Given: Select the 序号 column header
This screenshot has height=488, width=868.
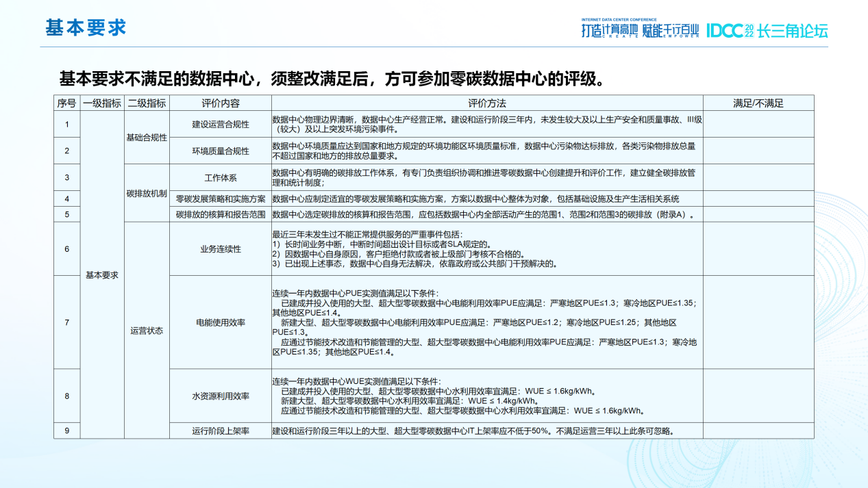Looking at the screenshot, I should [x=67, y=103].
